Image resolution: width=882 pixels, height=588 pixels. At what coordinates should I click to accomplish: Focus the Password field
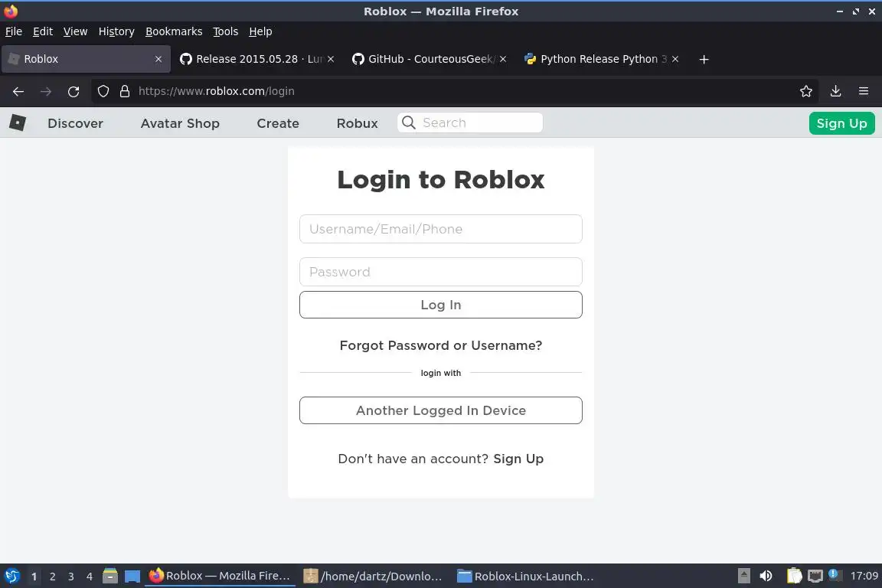coord(441,272)
